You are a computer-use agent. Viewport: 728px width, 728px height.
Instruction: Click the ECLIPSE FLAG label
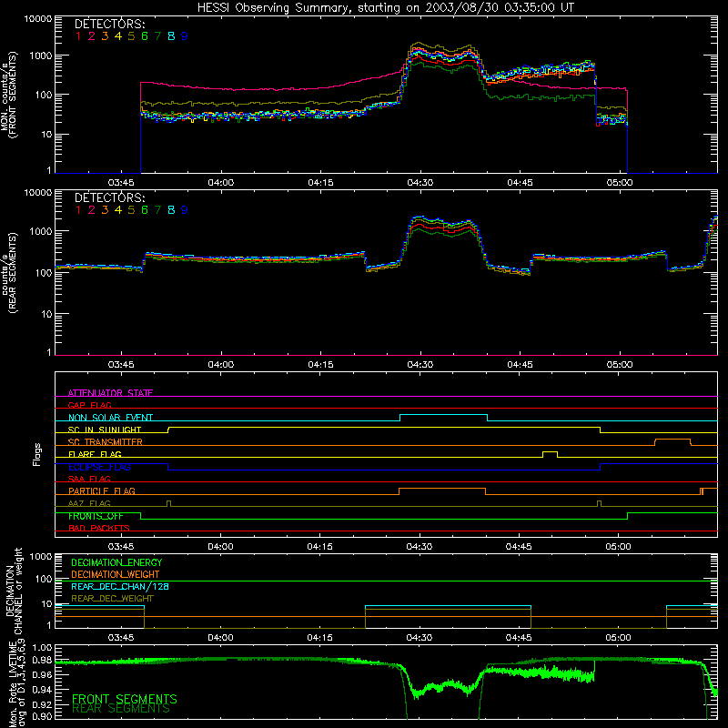99,467
